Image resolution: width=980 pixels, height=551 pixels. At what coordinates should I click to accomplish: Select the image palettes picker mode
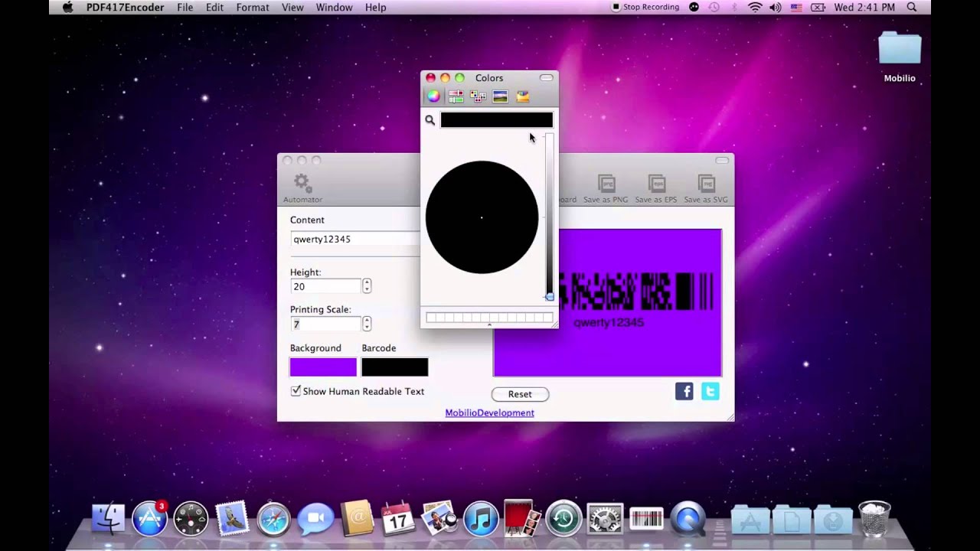coord(500,96)
